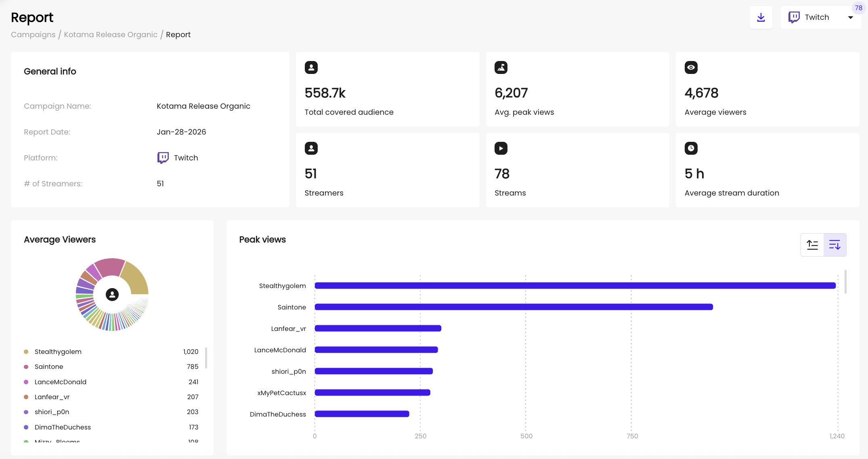Click the Average Viewers legend scrollbar
The width and height of the screenshot is (868, 459).
coord(206,358)
